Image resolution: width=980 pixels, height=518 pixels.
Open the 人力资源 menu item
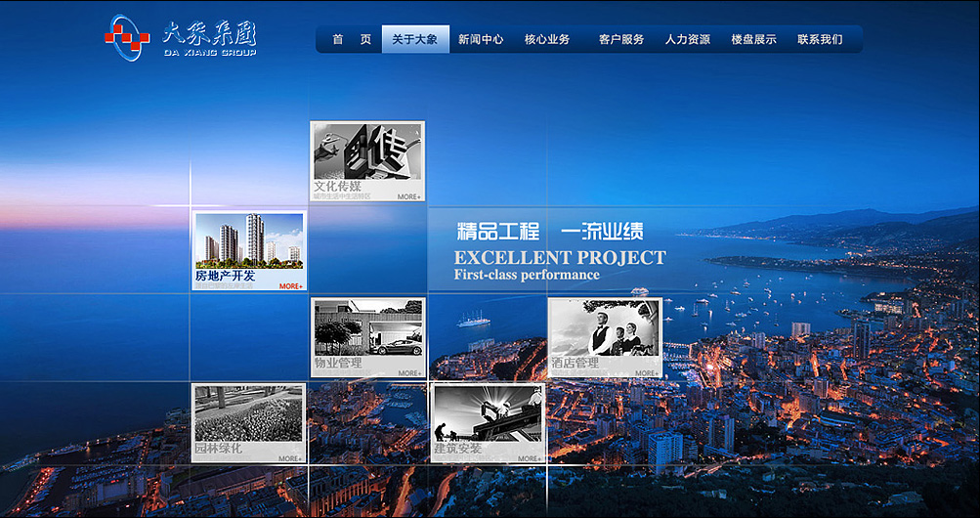coord(688,40)
